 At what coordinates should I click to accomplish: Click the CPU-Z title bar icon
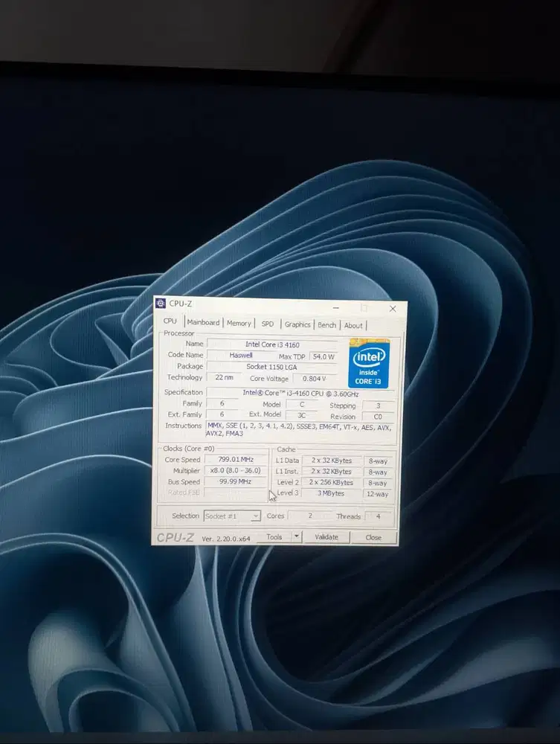tap(161, 304)
